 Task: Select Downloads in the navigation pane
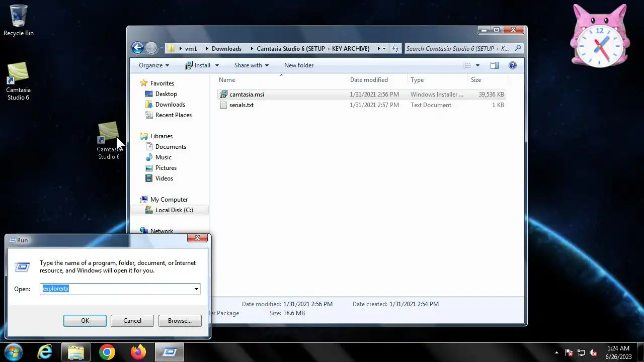170,105
